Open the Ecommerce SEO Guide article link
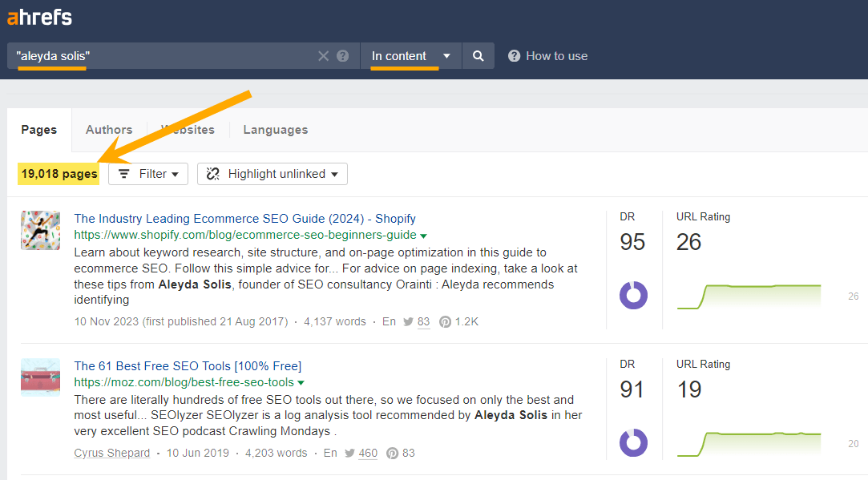This screenshot has height=480, width=868. click(x=244, y=218)
